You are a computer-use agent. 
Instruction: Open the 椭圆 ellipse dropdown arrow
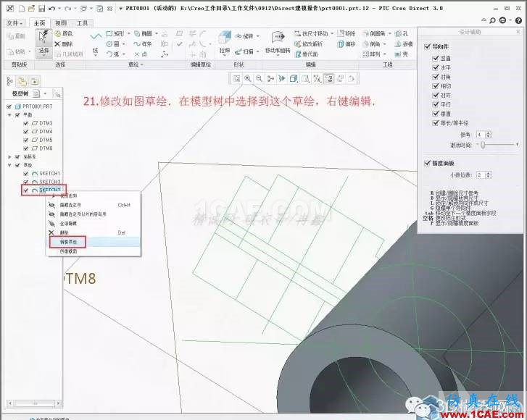coord(157,33)
